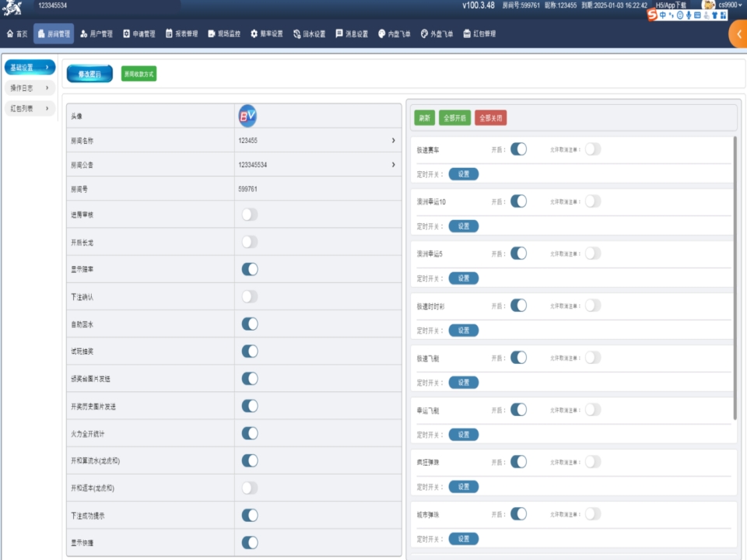Image resolution: width=747 pixels, height=560 pixels.
Task: Open 报表管理 via its calendar icon
Action: (169, 33)
